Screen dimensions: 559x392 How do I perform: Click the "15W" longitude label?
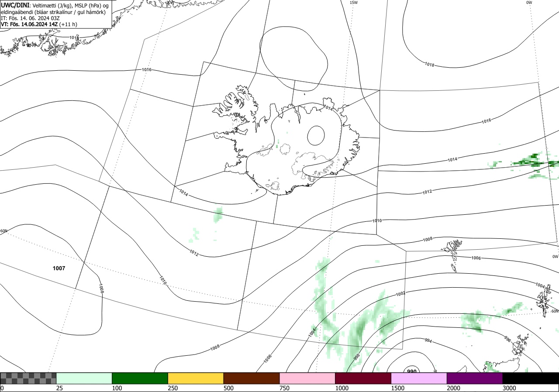(x=354, y=3)
